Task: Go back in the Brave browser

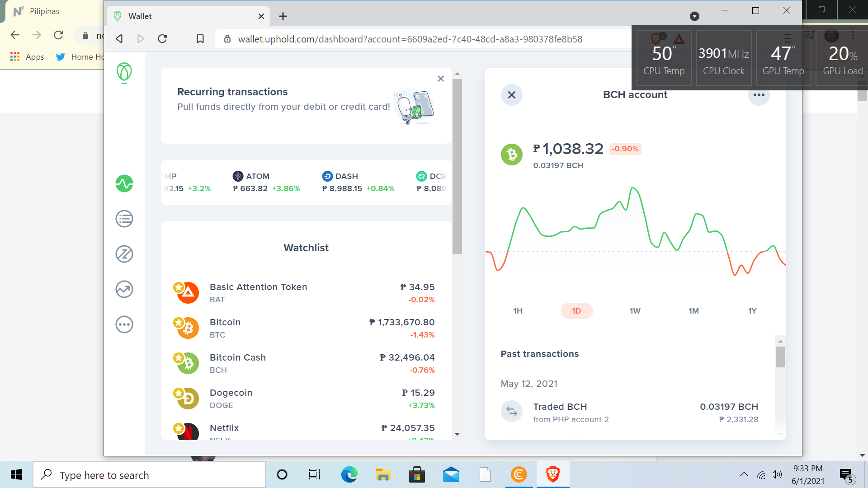Action: pyautogui.click(x=119, y=39)
